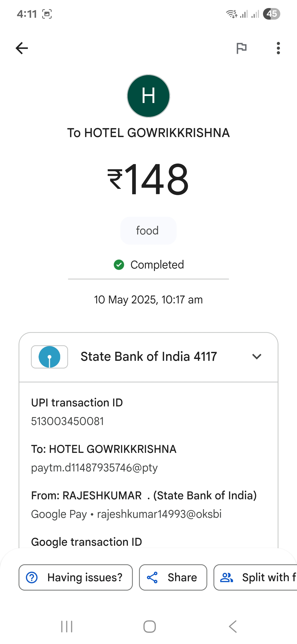Tap the green H avatar circle

pyautogui.click(x=148, y=96)
